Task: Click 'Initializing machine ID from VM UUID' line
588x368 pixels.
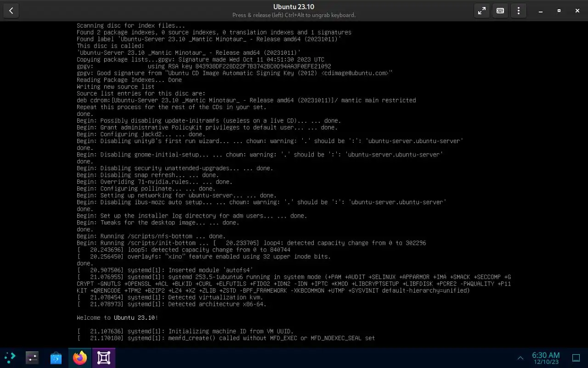Action: point(185,331)
